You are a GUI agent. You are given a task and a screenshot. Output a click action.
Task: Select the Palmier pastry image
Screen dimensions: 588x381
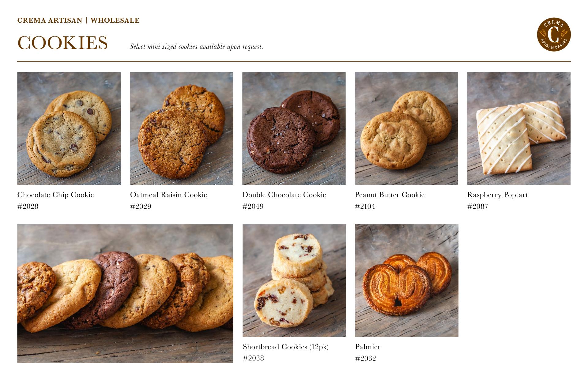pos(407,281)
